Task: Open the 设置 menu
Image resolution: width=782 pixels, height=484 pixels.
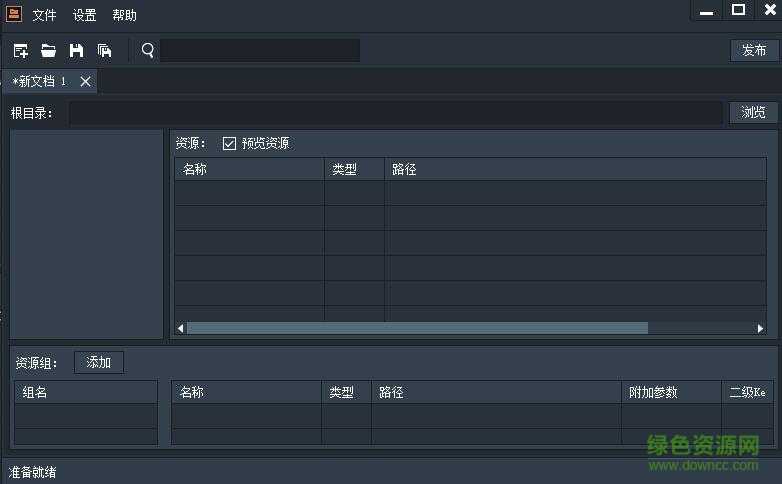Action: [84, 15]
